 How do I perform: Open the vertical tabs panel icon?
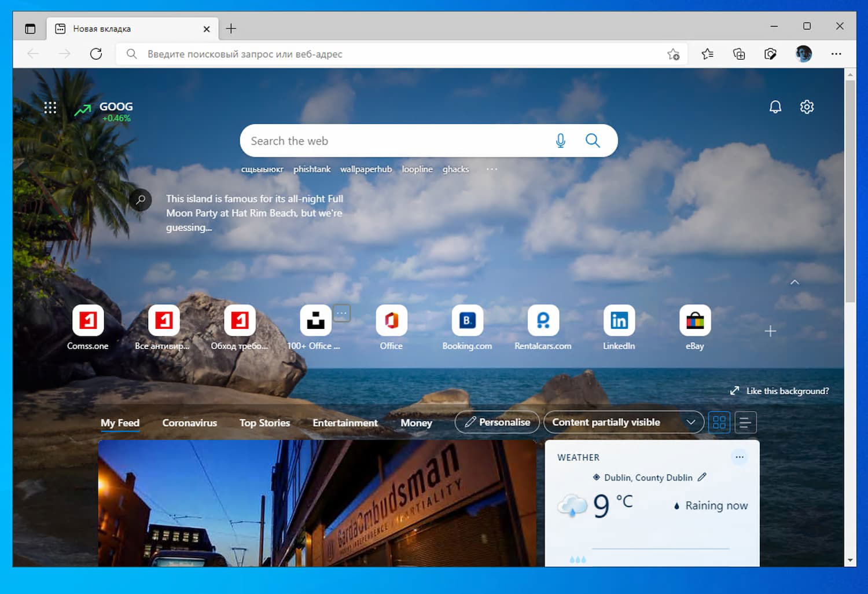pos(30,28)
